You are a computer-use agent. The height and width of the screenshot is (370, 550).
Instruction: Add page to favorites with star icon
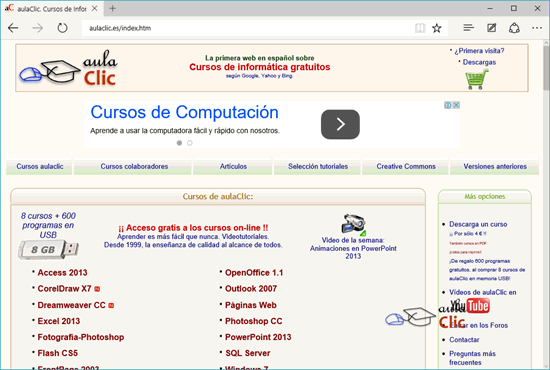click(x=437, y=28)
